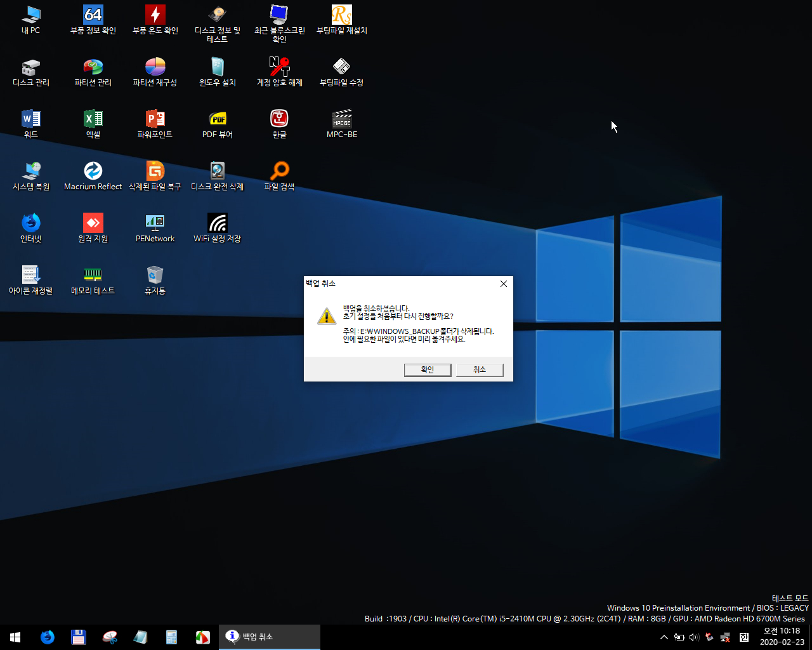Open the 내 PC desktop icon
The image size is (812, 650).
30,20
